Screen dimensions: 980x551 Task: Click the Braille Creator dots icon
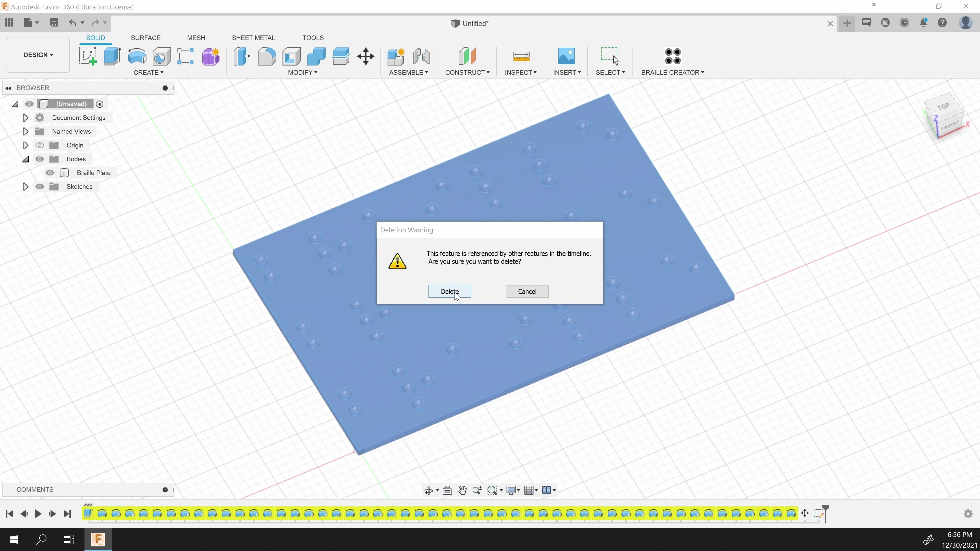point(672,56)
